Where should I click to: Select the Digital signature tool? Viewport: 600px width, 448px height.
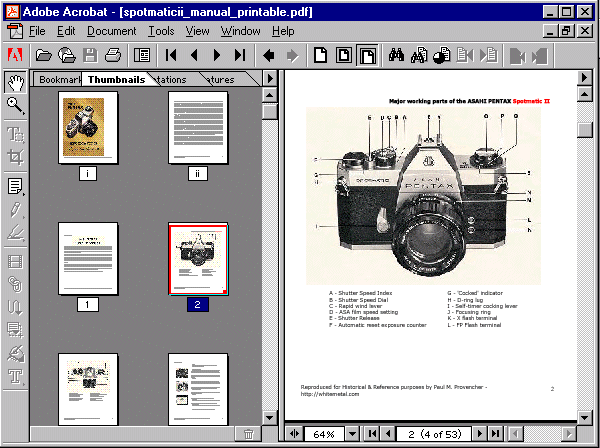tap(16, 354)
